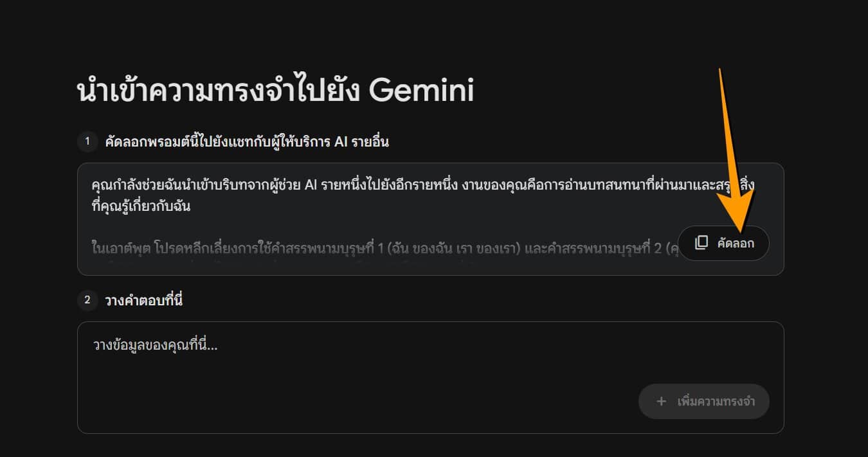The height and width of the screenshot is (457, 868).
Task: Click the plus icon beside เพิ่มความทรงจำ
Action: [661, 402]
